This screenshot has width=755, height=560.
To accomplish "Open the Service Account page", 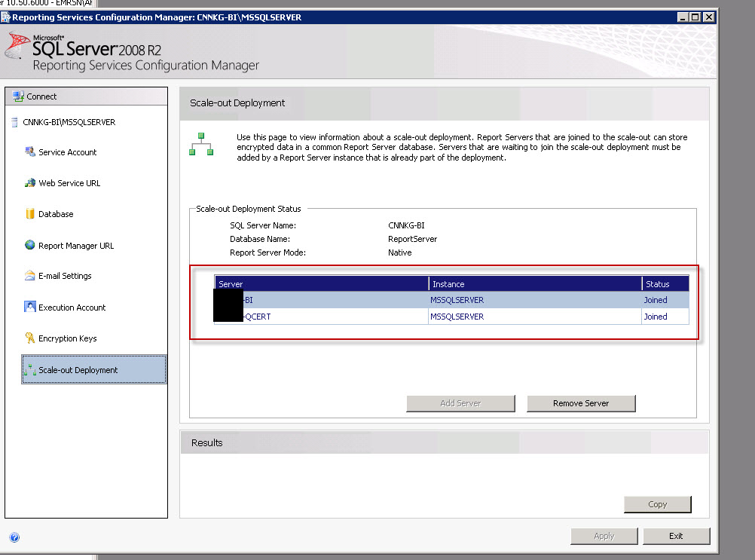I will [67, 152].
